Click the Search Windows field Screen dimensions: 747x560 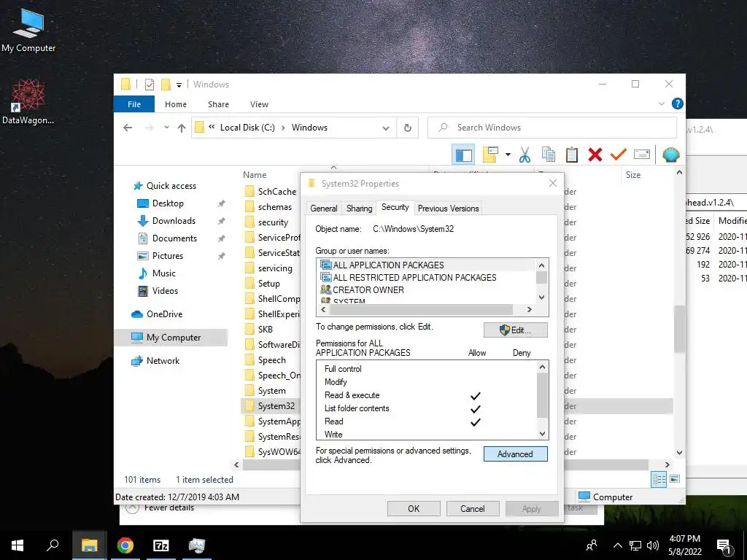pos(552,128)
